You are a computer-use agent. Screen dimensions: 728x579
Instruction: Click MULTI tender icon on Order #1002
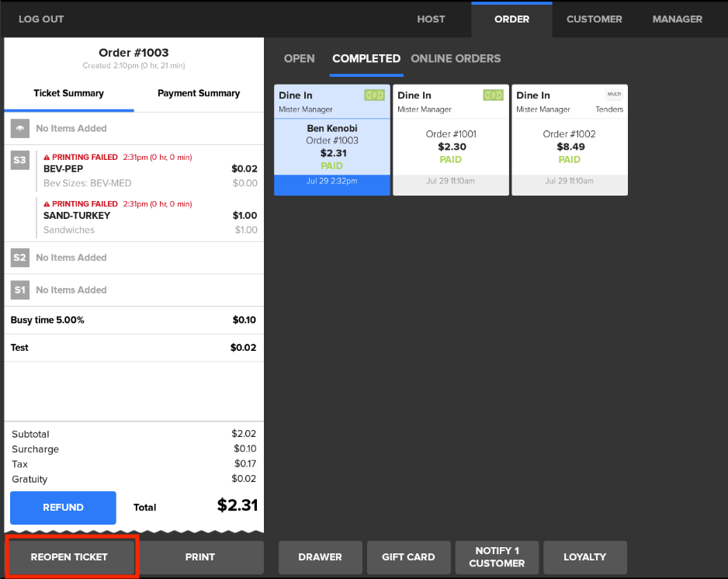click(614, 95)
